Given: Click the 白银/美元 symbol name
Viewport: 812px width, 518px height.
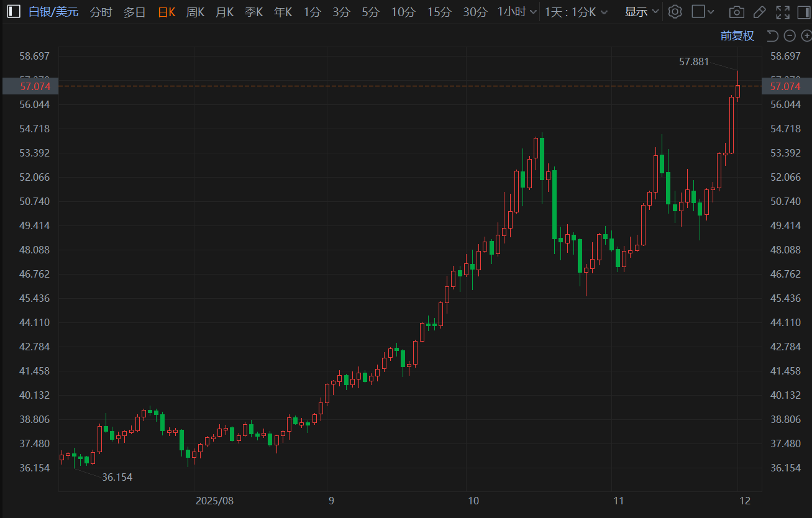Looking at the screenshot, I should [53, 12].
